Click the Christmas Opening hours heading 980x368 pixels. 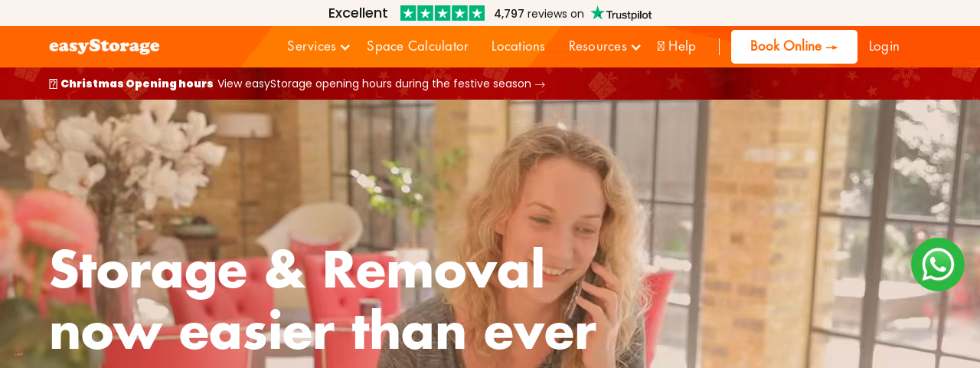137,84
